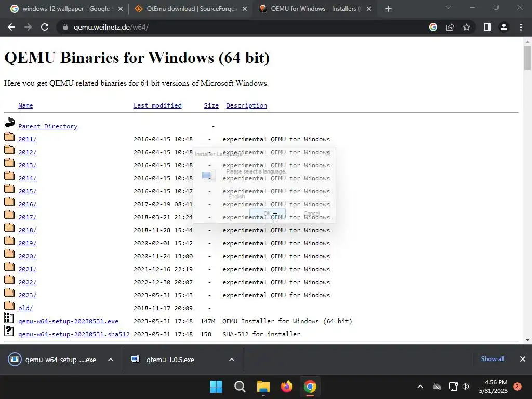Viewport: 532px width, 399px height.
Task: Click the binary file icon beside qemu-w64-setup-20230531.exe
Action: [x=9, y=317]
